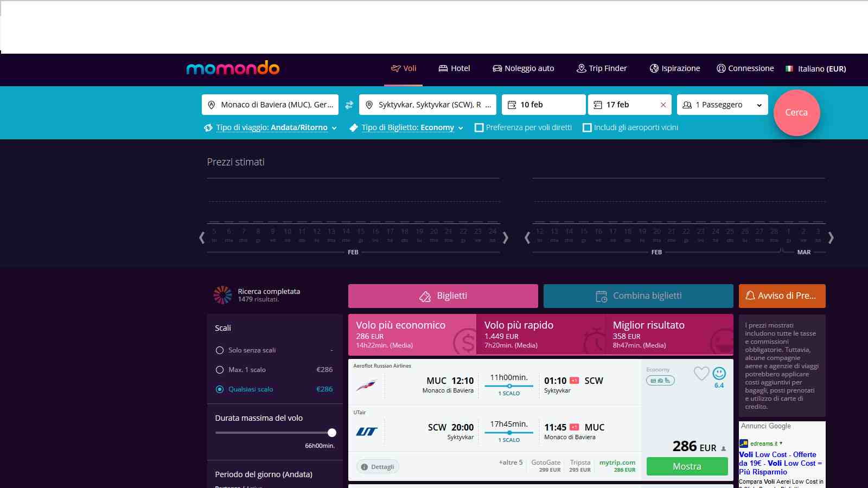Check Includi gli aeroporti vicini
The height and width of the screenshot is (488, 868).
click(587, 127)
